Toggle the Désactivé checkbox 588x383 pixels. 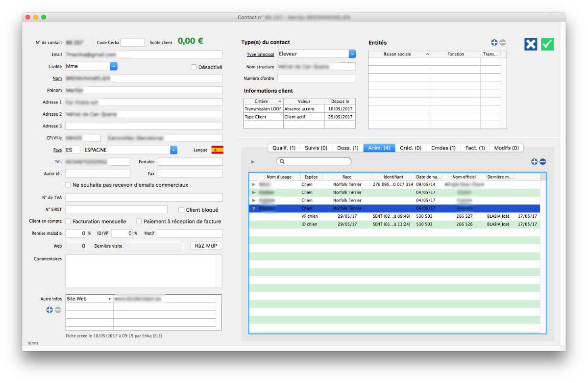194,67
